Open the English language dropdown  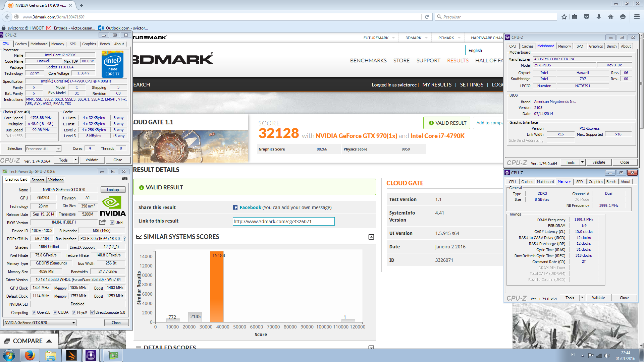click(x=485, y=50)
